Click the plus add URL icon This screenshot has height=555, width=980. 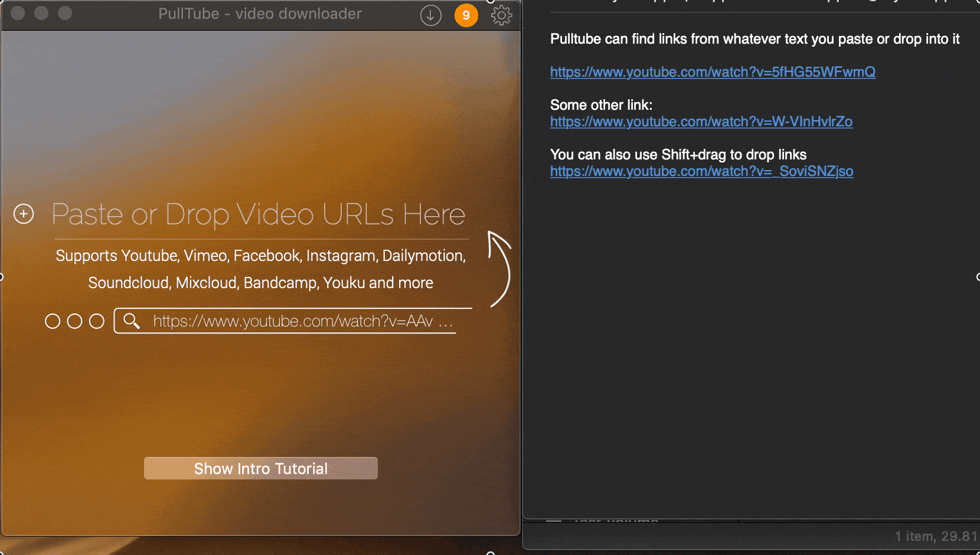pyautogui.click(x=24, y=214)
